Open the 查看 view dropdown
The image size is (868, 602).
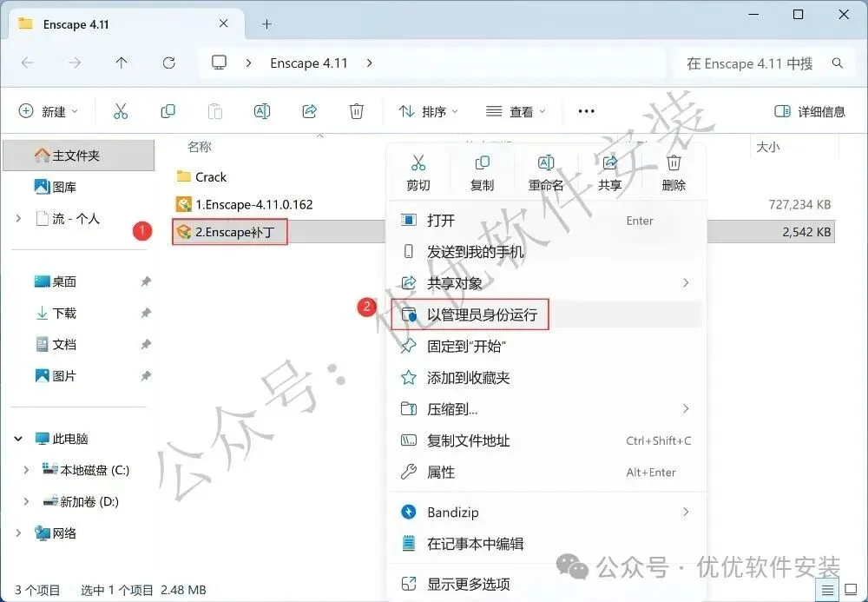point(516,112)
